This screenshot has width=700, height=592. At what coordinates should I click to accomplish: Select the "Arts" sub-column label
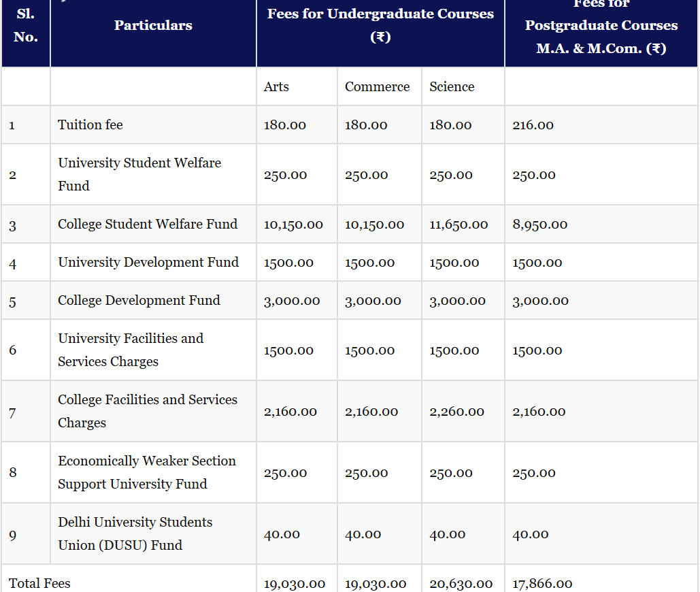coord(276,87)
